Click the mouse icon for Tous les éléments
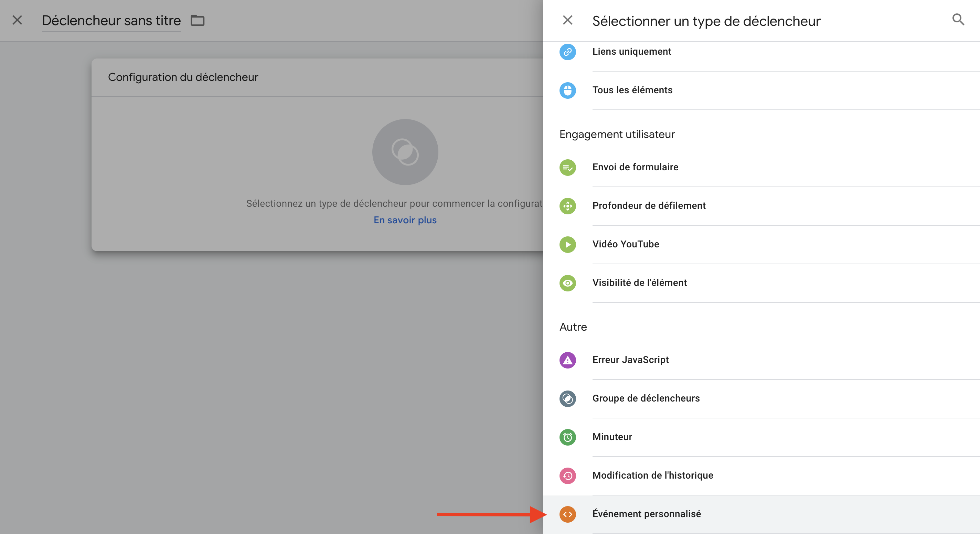The height and width of the screenshot is (534, 980). pyautogui.click(x=567, y=90)
